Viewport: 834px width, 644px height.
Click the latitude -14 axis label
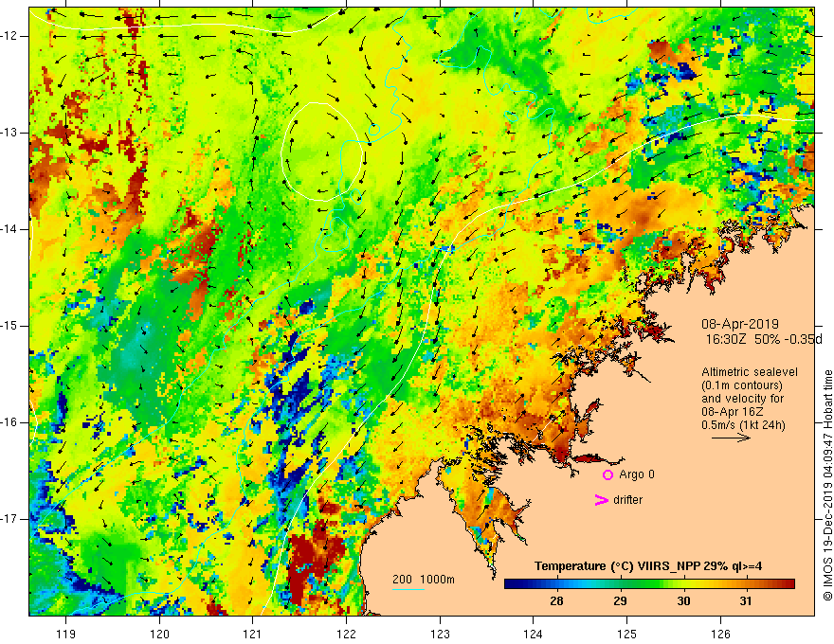point(9,229)
